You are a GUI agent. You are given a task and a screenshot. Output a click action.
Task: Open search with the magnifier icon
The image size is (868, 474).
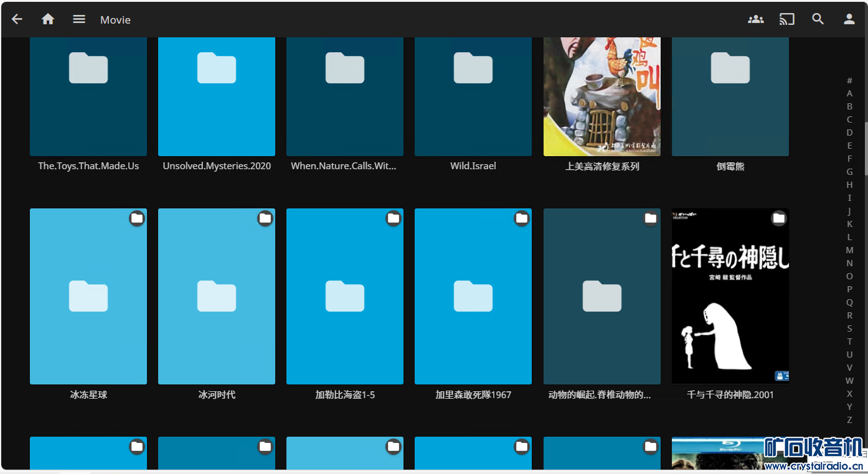(818, 19)
